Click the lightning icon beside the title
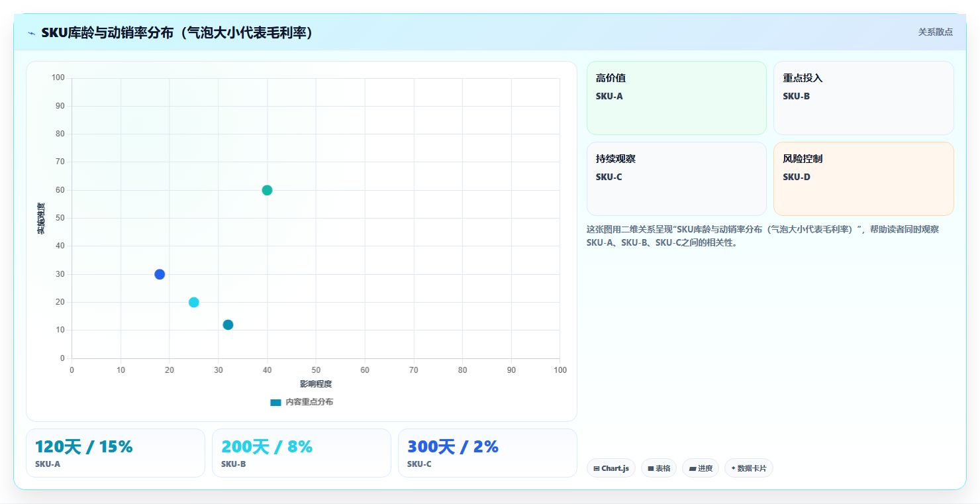Image resolution: width=980 pixels, height=504 pixels. pos(32,33)
